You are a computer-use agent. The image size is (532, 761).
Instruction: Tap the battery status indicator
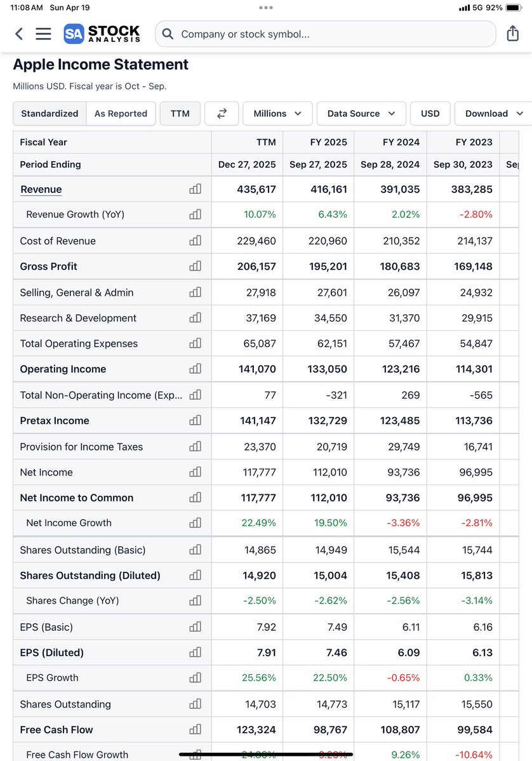click(x=514, y=8)
